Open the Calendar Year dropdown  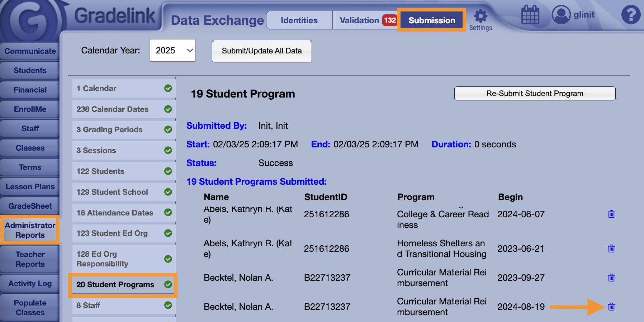tap(172, 51)
